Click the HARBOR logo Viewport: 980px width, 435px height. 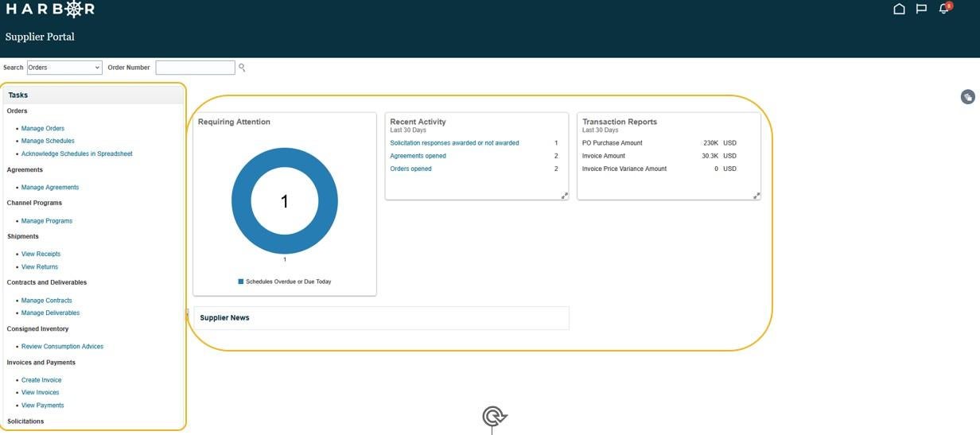pyautogui.click(x=50, y=10)
